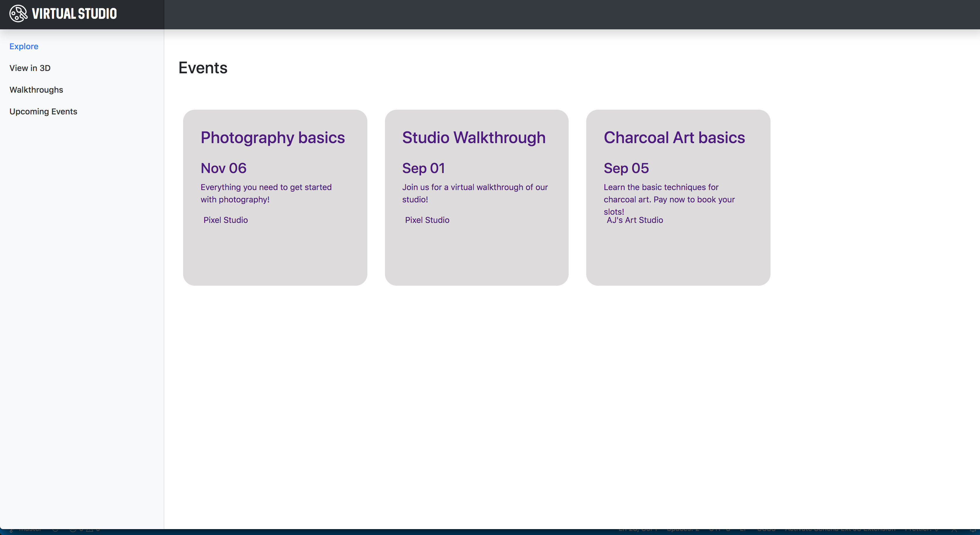This screenshot has width=980, height=535.
Task: Click the virtual walkthrough description text
Action: (474, 193)
